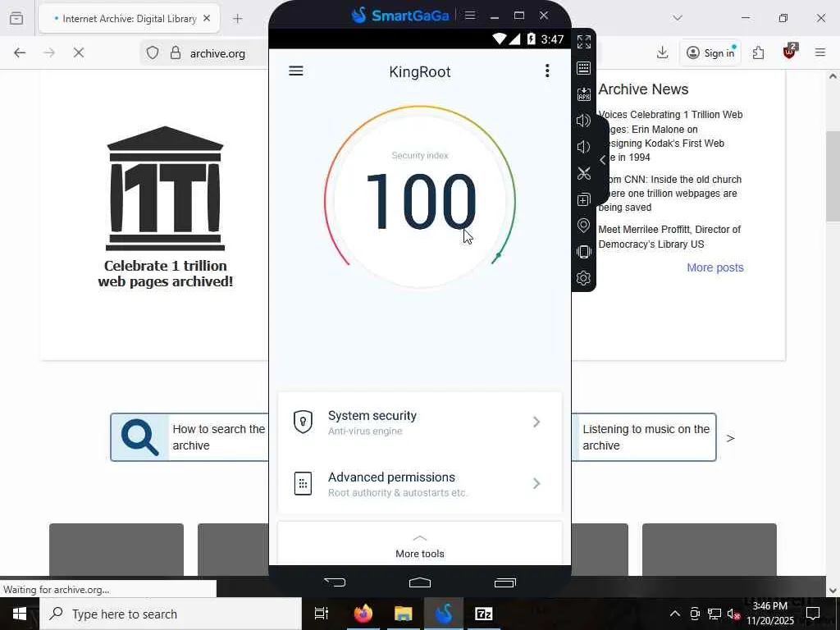Screen dimensions: 840x630
Task: Click More posts link
Action: (x=715, y=267)
